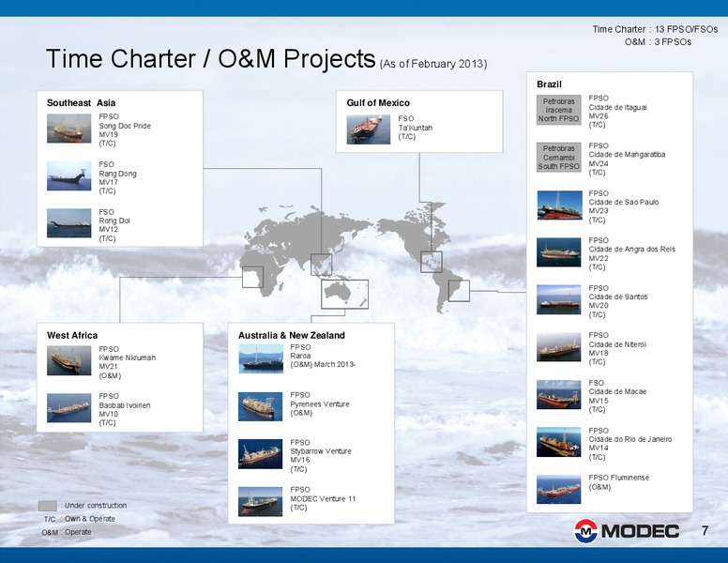This screenshot has height=563, width=728.
Task: Click the 'Cidade de Itaguai MV26' text
Action: tap(618, 112)
